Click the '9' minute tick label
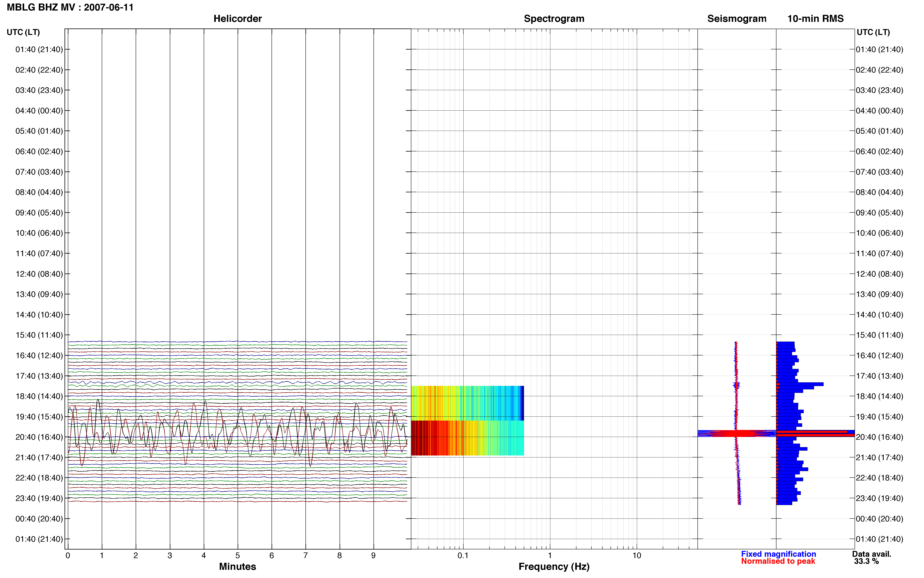 (373, 555)
